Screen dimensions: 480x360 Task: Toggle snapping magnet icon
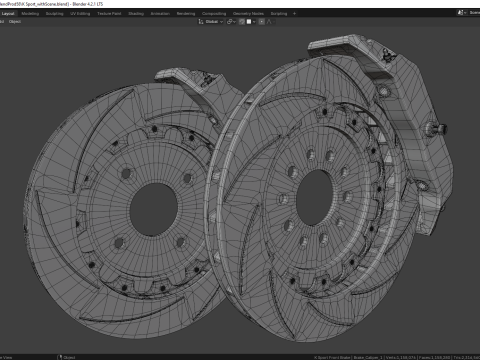click(242, 22)
